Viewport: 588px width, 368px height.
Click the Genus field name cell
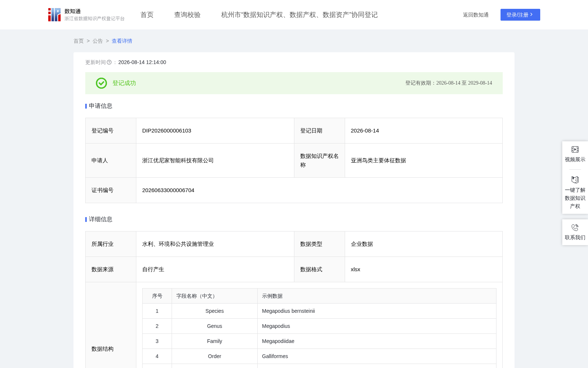(x=215, y=326)
